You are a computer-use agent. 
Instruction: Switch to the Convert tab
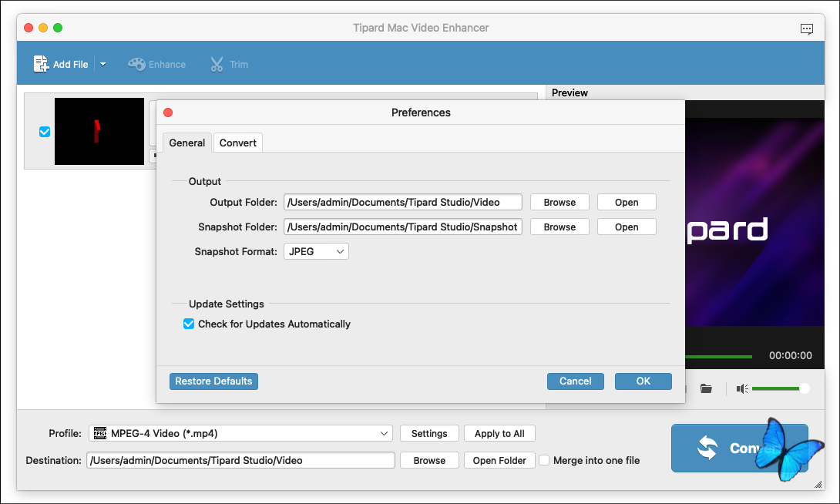pos(238,143)
